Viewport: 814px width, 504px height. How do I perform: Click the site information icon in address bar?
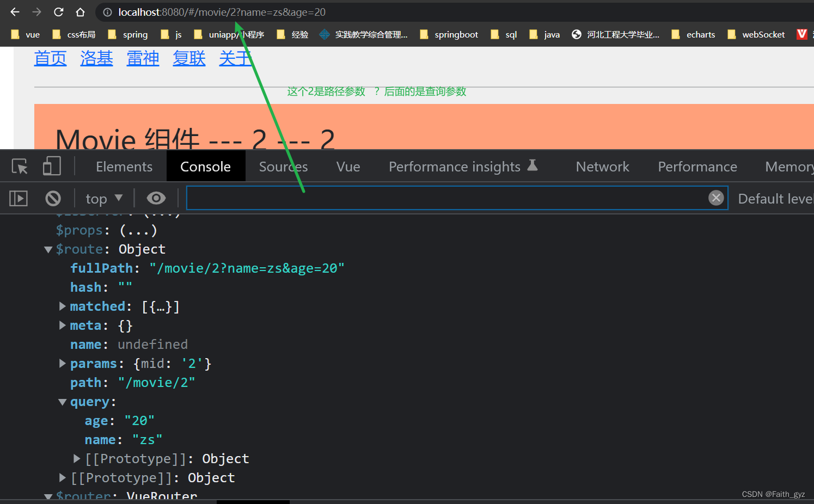107,12
